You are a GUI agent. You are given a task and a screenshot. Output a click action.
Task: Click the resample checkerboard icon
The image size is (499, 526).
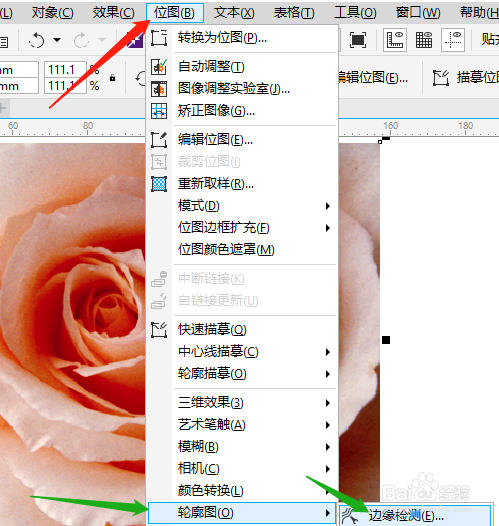point(159,184)
